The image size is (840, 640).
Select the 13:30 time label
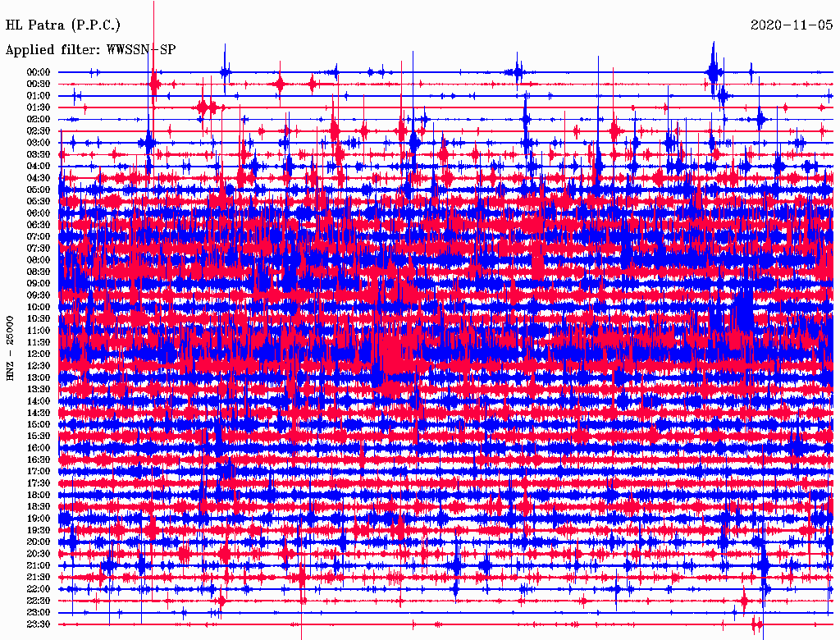pyautogui.click(x=39, y=390)
